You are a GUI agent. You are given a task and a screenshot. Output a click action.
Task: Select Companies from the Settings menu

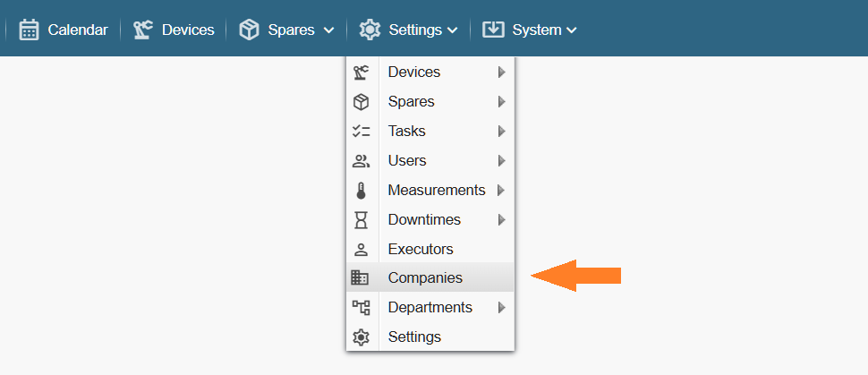[425, 277]
